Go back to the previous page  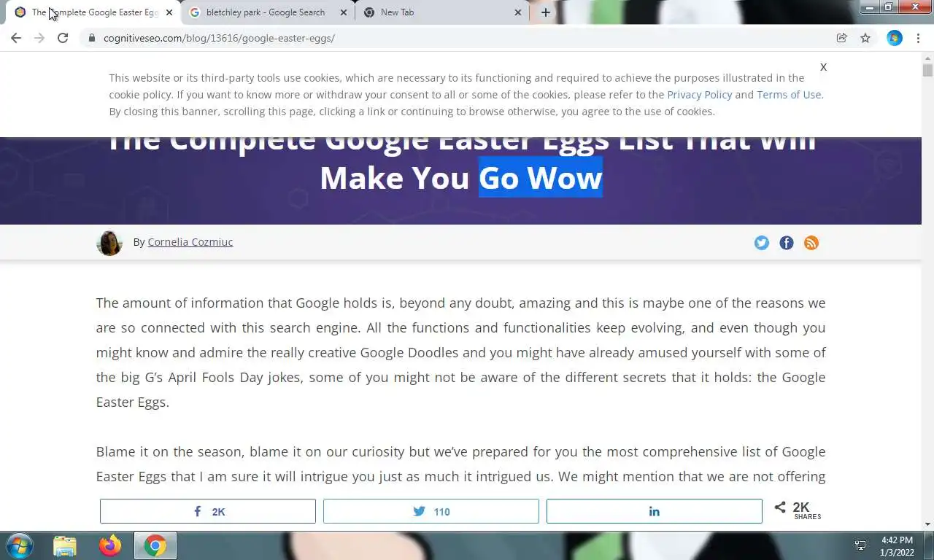click(16, 38)
